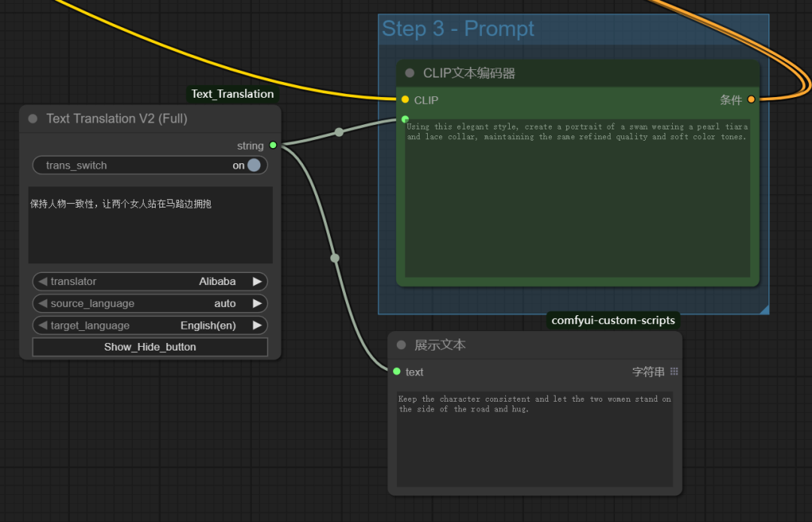This screenshot has width=812, height=522.
Task: Collapse the 展示文本 node dot
Action: click(x=401, y=345)
